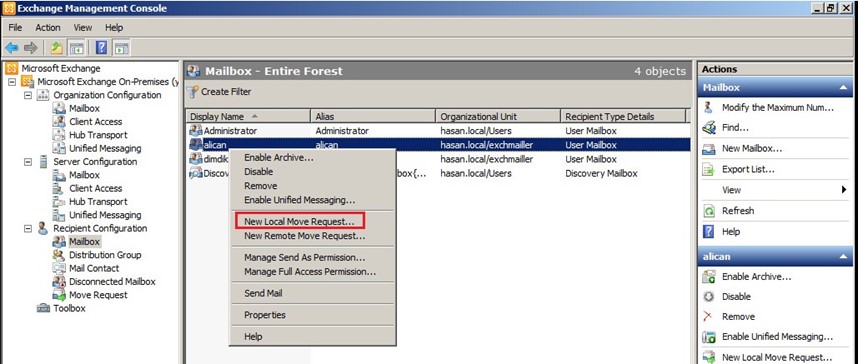Open Mail Contact tree node
858x364 pixels.
point(94,268)
